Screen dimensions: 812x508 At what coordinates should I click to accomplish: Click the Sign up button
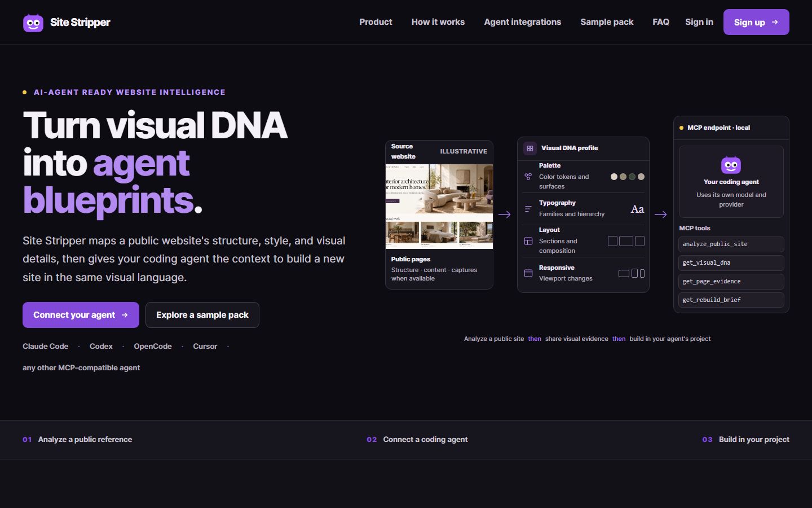(756, 22)
